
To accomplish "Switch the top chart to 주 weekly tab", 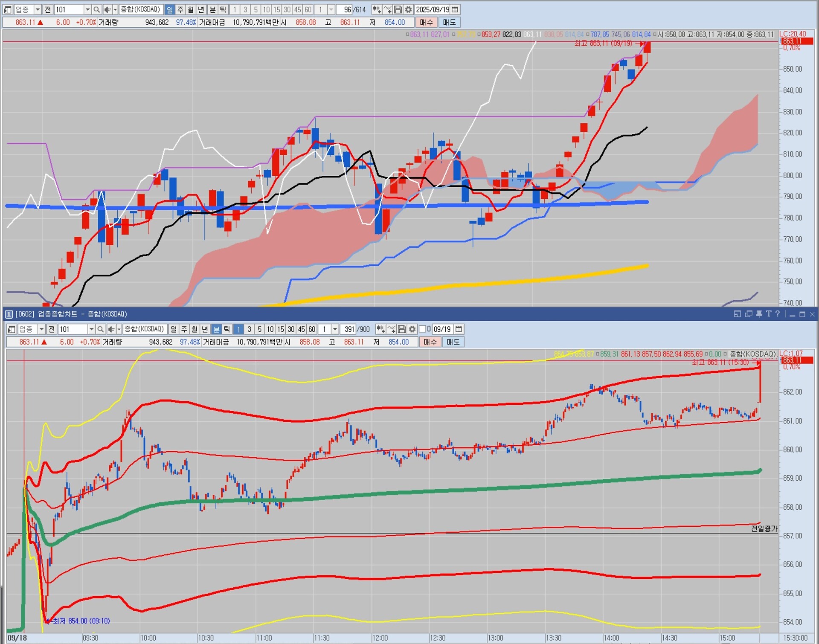I will tap(180, 9).
